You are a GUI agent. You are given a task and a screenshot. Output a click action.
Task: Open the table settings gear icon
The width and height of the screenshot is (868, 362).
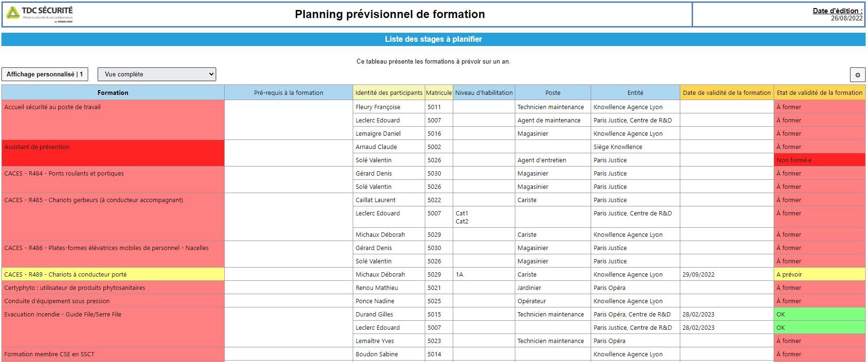(857, 75)
